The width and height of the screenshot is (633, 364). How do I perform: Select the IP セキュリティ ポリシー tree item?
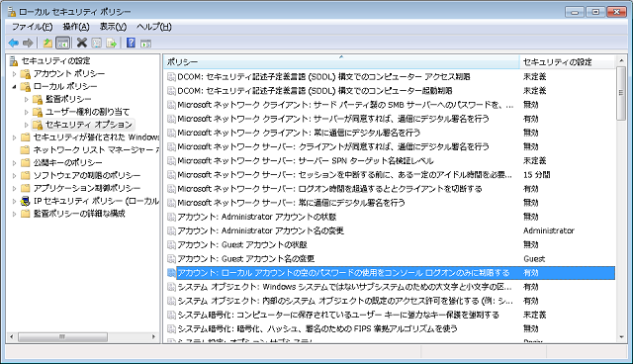(96, 201)
